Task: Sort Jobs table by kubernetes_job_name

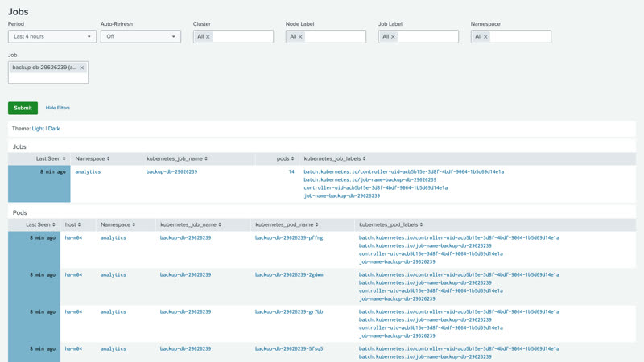Action: pyautogui.click(x=177, y=158)
